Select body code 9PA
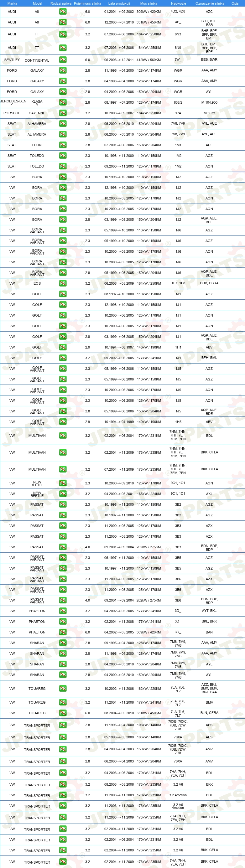This screenshot has height=868, width=245. (x=178, y=113)
